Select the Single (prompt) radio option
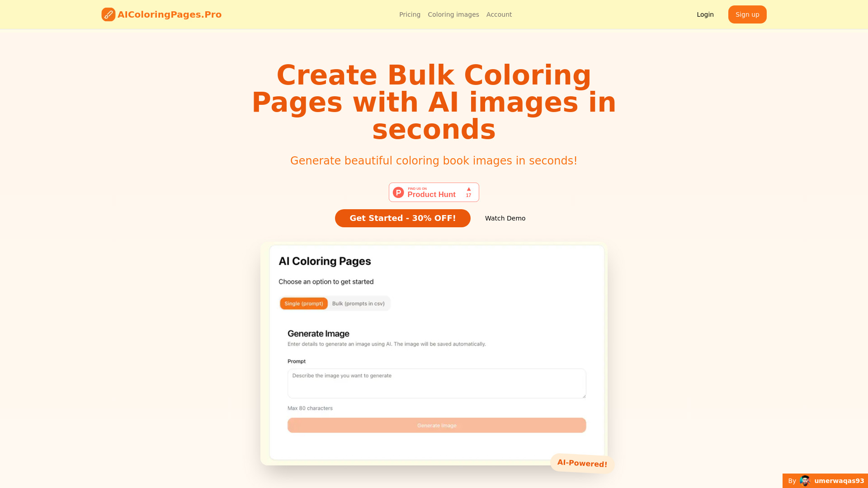 (x=304, y=303)
